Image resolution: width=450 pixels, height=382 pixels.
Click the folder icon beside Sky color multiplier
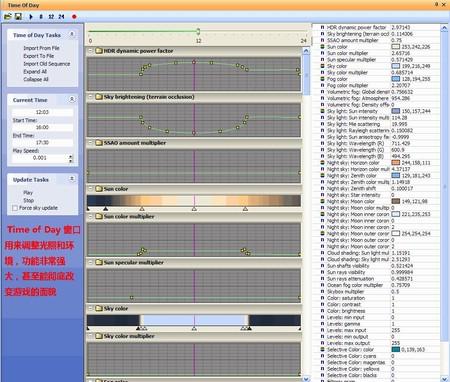click(99, 336)
